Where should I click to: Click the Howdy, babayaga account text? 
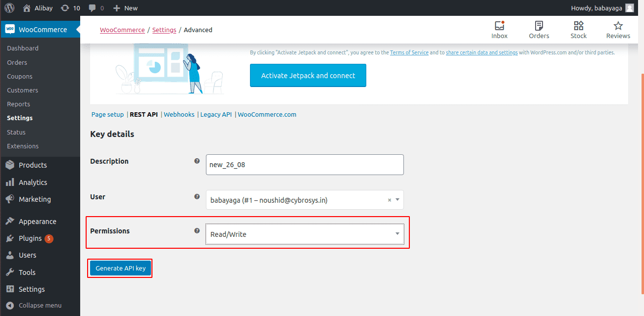pyautogui.click(x=596, y=8)
